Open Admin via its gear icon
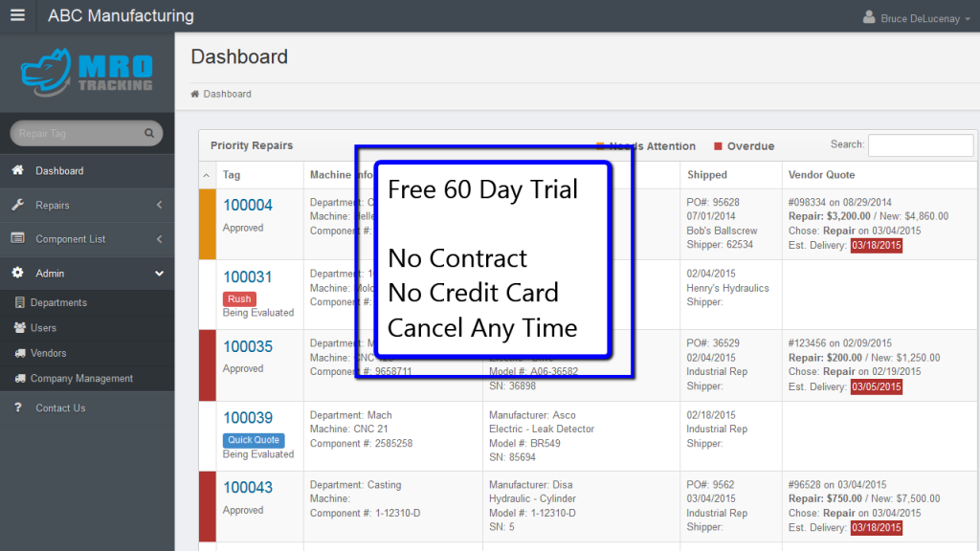The width and height of the screenshot is (980, 551). [16, 272]
